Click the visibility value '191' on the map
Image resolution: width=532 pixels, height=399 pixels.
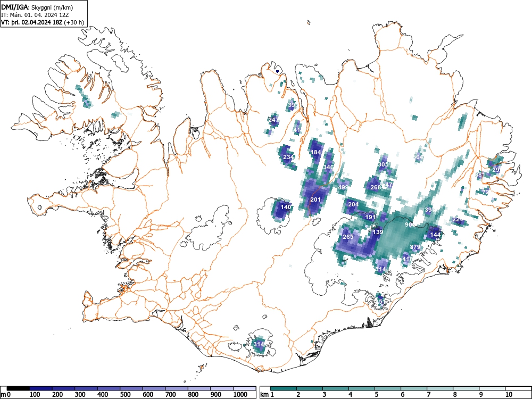(x=370, y=217)
